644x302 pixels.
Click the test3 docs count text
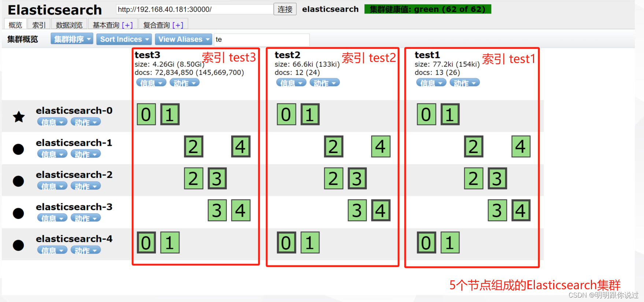click(189, 72)
